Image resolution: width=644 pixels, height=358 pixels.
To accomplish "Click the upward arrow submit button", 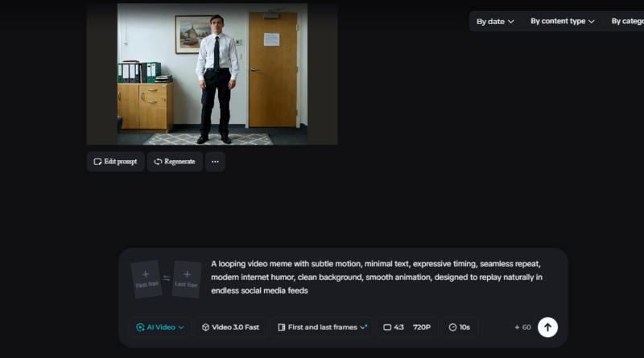I will [x=547, y=327].
